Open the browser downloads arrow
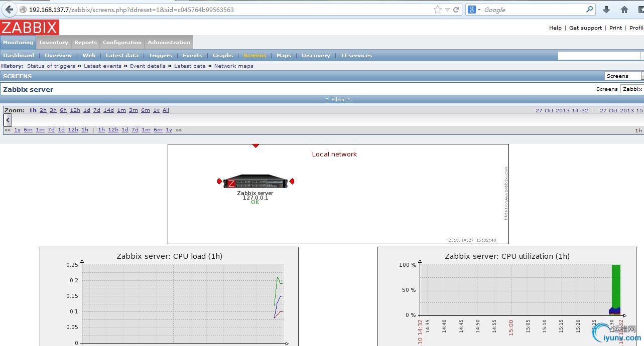Viewport: 644px width, 346px height. (606, 10)
